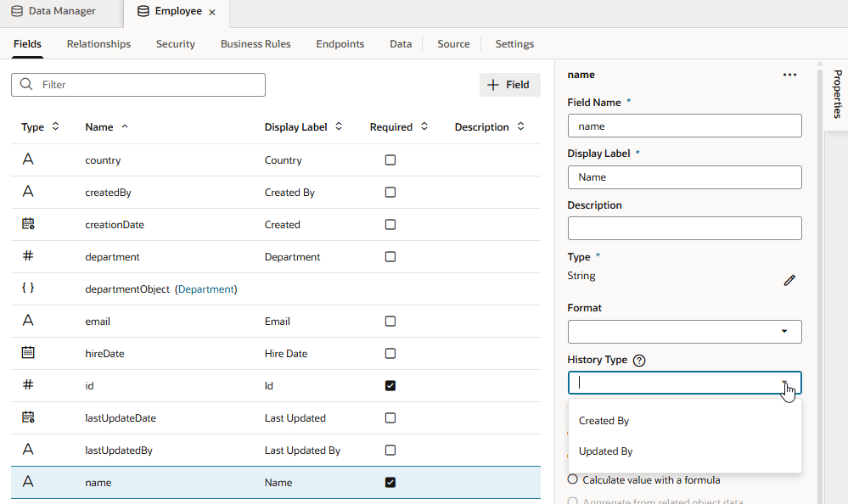Image resolution: width=848 pixels, height=504 pixels.
Task: Open the Department link in departmentObject row
Action: [205, 289]
